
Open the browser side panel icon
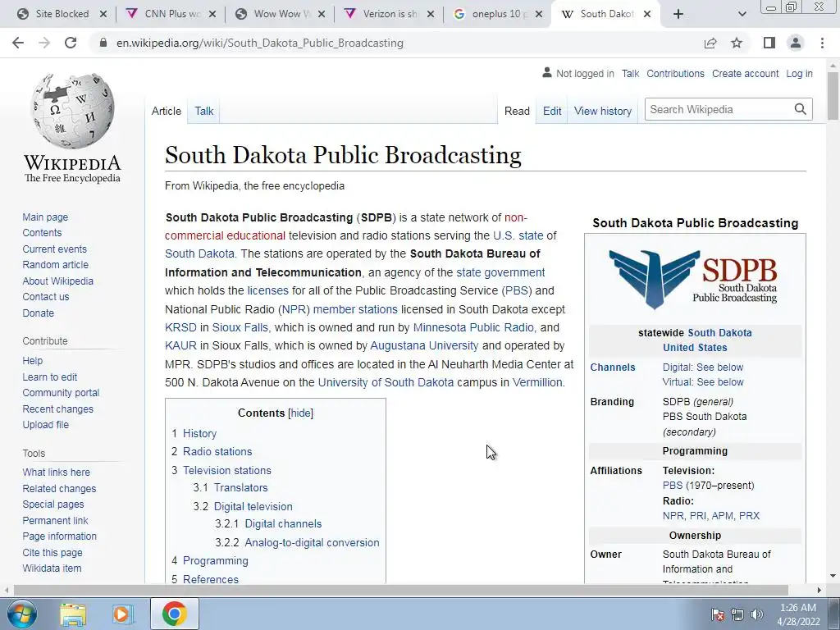click(769, 43)
